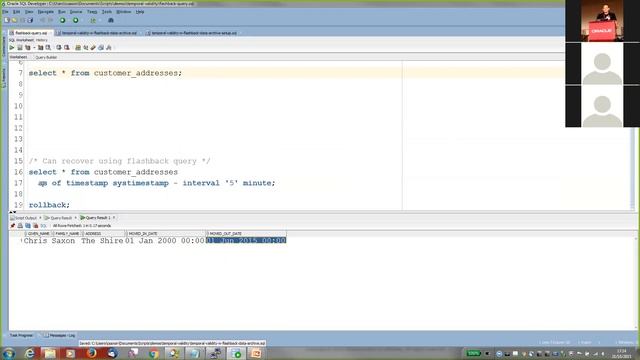Open the Run menu

pyautogui.click(x=62, y=12)
